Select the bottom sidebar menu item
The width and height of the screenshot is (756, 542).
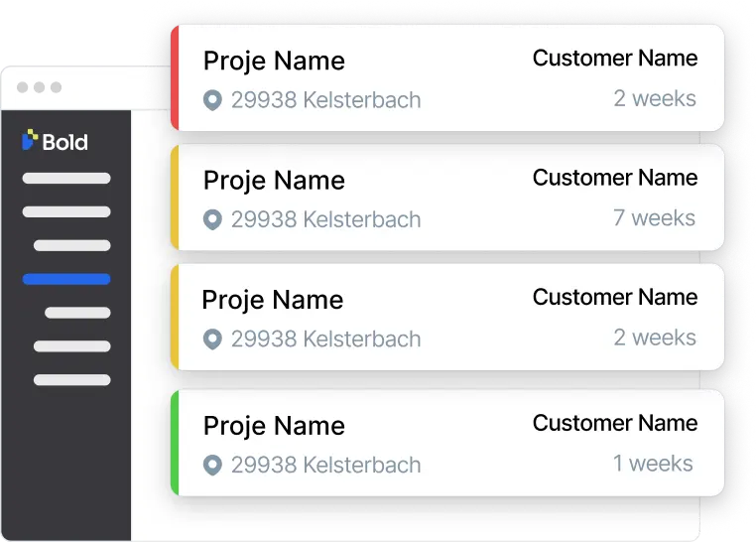point(71,380)
